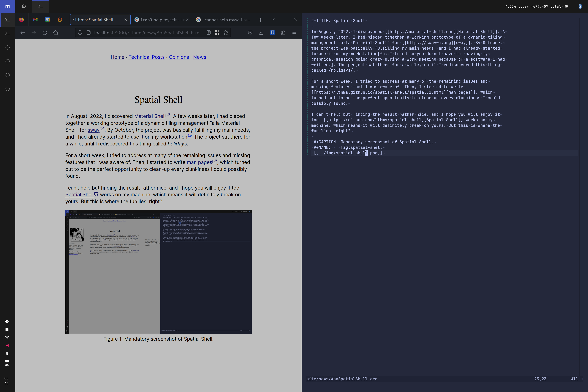Open the Firefox downloads panel
Screen dimensions: 588x392
coord(261,32)
